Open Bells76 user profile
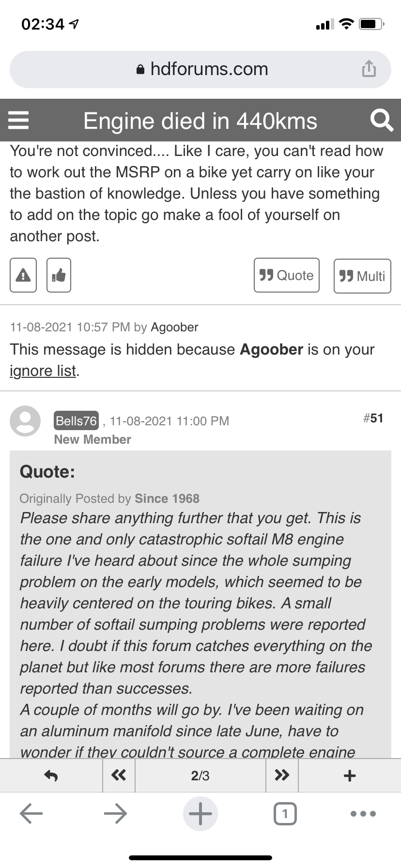The height and width of the screenshot is (868, 401). (76, 420)
